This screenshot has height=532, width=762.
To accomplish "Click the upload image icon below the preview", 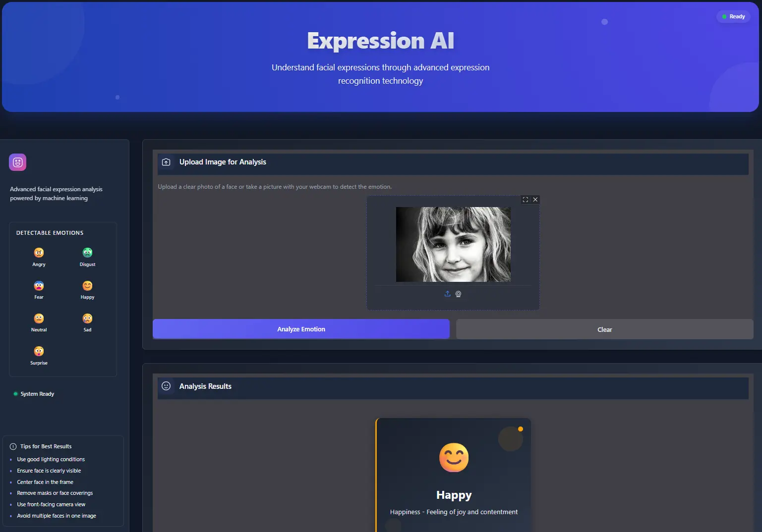I will coord(448,294).
